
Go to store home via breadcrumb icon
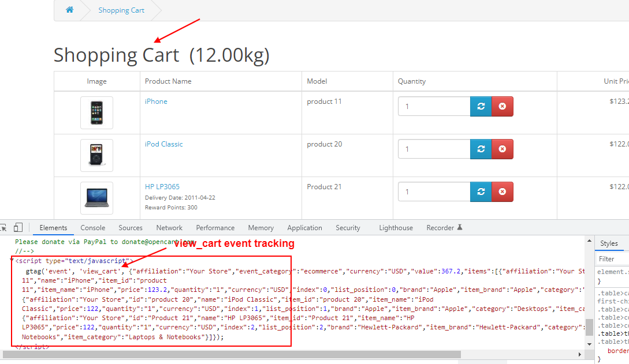pyautogui.click(x=70, y=10)
